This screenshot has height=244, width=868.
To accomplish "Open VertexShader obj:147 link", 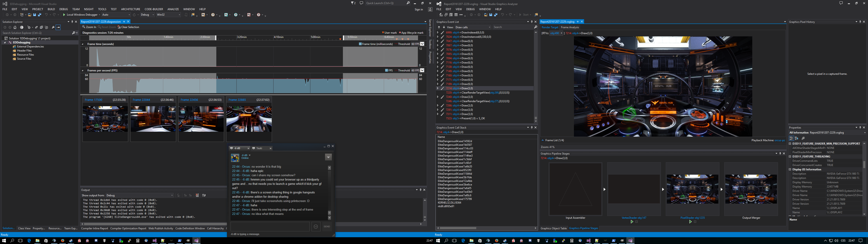I will click(x=634, y=218).
